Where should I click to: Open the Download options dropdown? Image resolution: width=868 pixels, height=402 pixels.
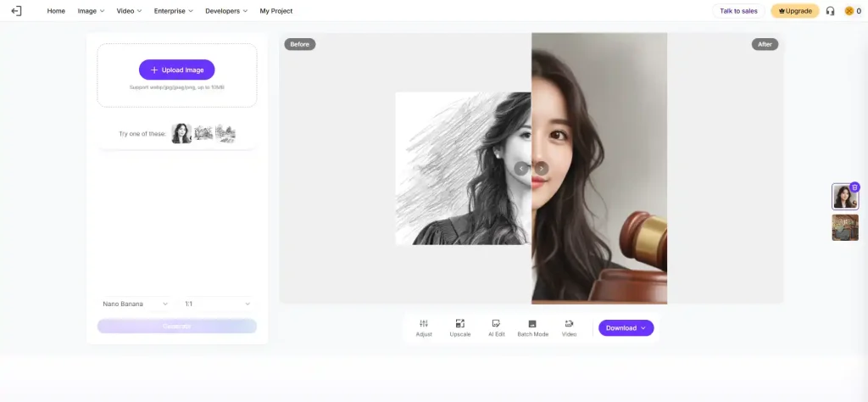click(x=626, y=328)
